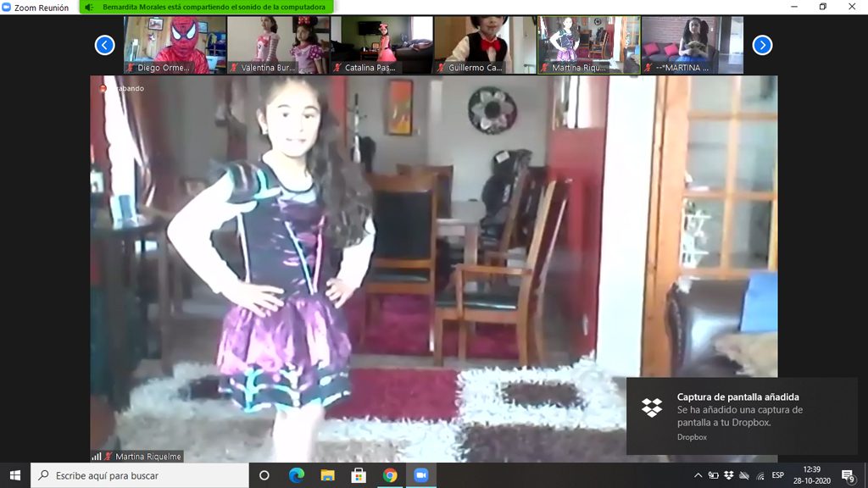The width and height of the screenshot is (868, 488).
Task: Open the Action Center notifications icon
Action: 847,475
